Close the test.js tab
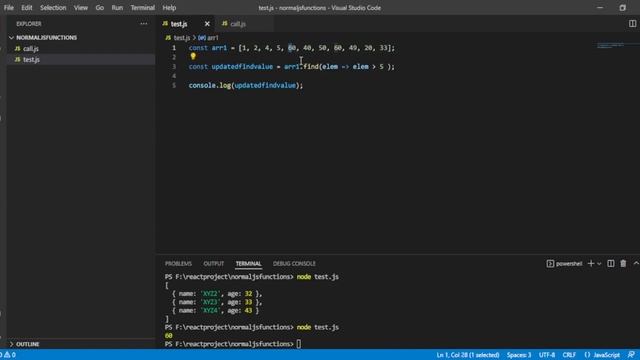The image size is (640, 360). (x=207, y=24)
